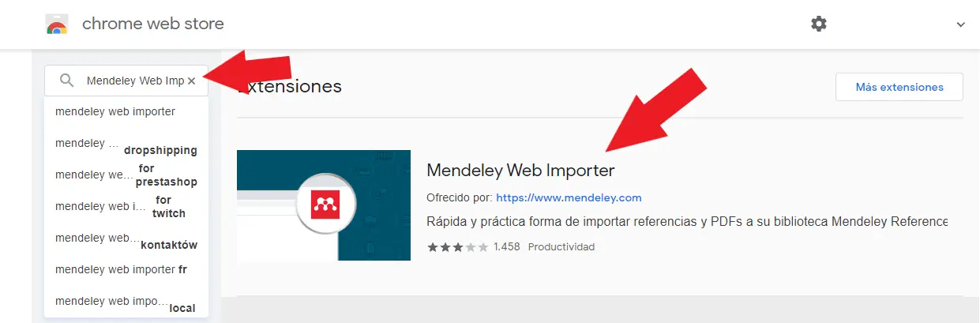Click the Mendeley red logo icon
This screenshot has width=980, height=323.
pyautogui.click(x=323, y=205)
